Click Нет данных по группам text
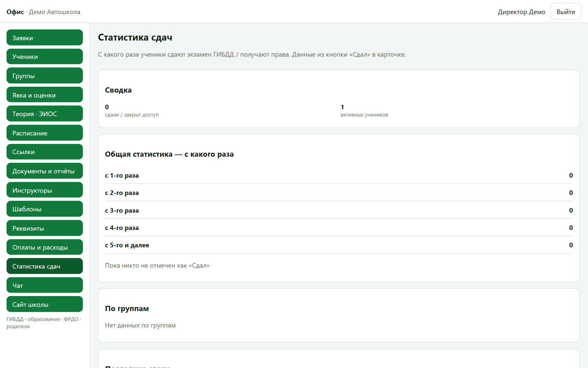Image resolution: width=588 pixels, height=368 pixels. coord(140,325)
